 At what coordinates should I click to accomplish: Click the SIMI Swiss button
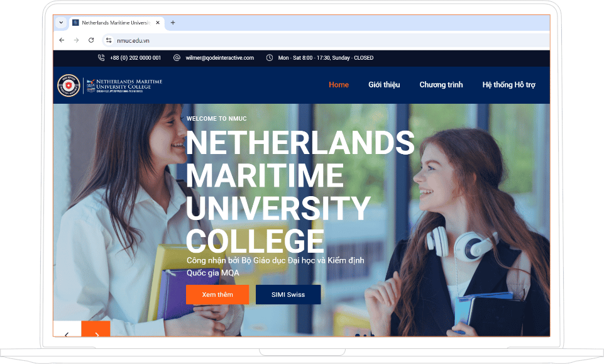coord(288,295)
